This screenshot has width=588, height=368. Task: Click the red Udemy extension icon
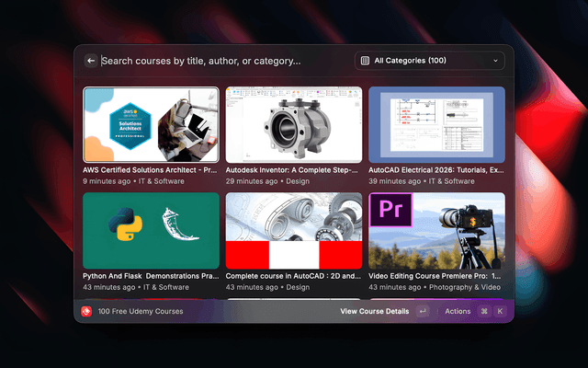[x=86, y=311]
